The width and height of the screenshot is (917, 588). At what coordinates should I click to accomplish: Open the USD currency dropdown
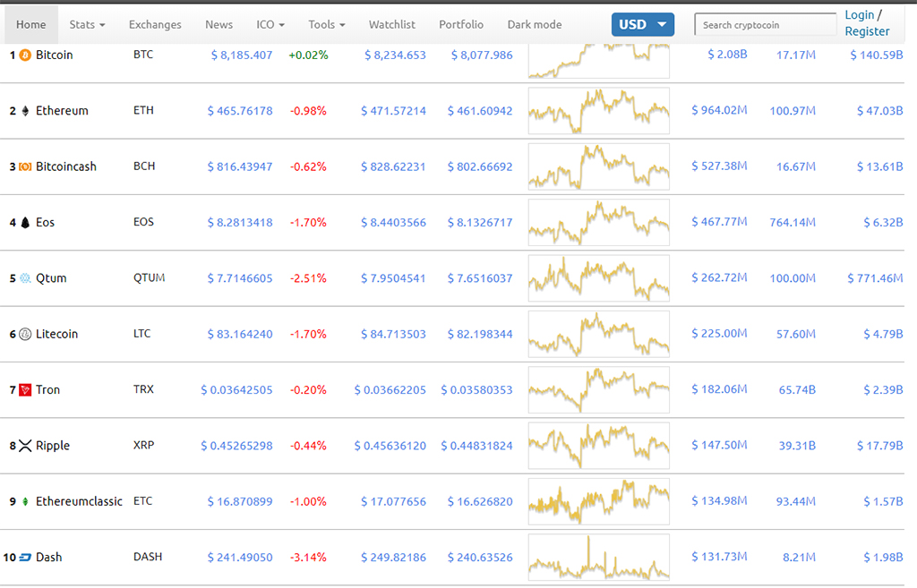tap(643, 24)
